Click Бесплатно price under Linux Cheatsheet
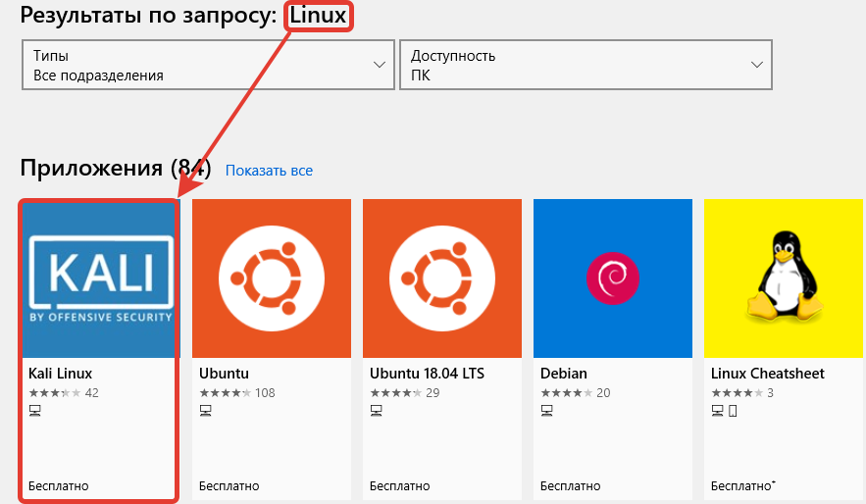 742,486
